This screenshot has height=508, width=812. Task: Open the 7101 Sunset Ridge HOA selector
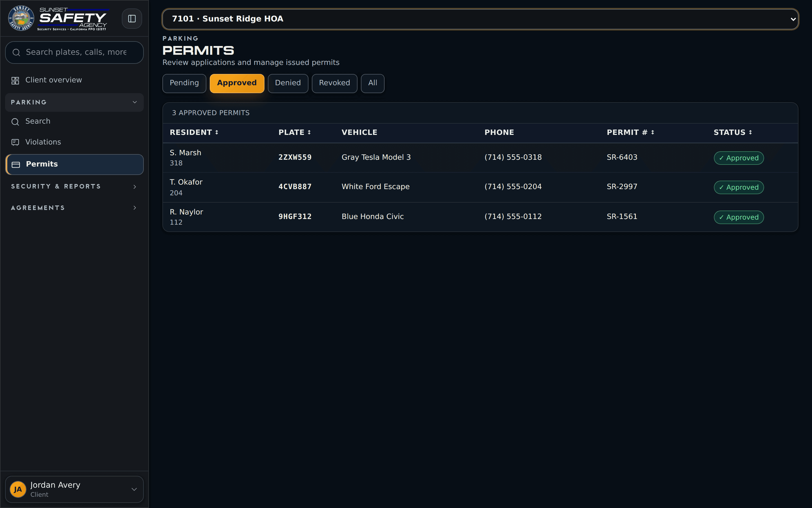[480, 19]
